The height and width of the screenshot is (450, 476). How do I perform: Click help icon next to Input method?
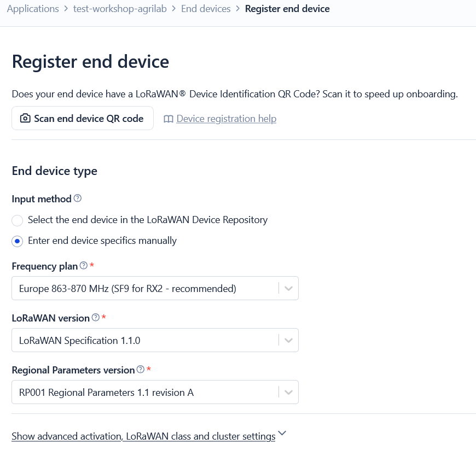pos(78,198)
